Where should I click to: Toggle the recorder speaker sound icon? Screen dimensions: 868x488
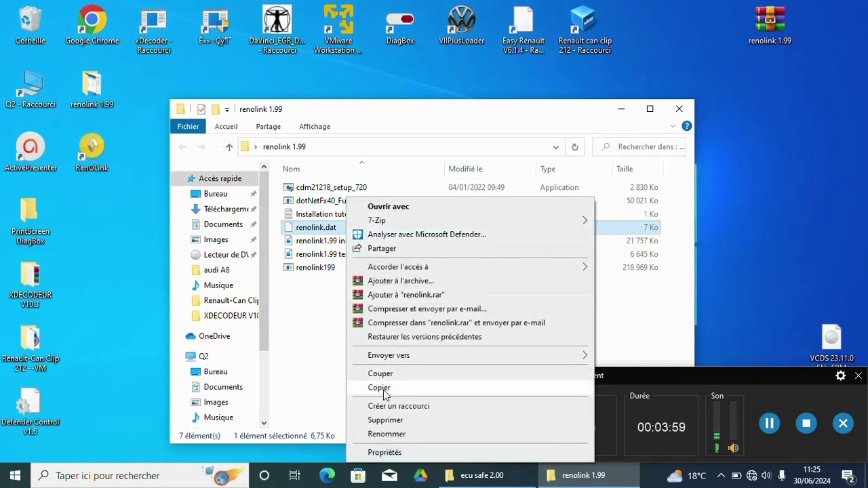733,448
